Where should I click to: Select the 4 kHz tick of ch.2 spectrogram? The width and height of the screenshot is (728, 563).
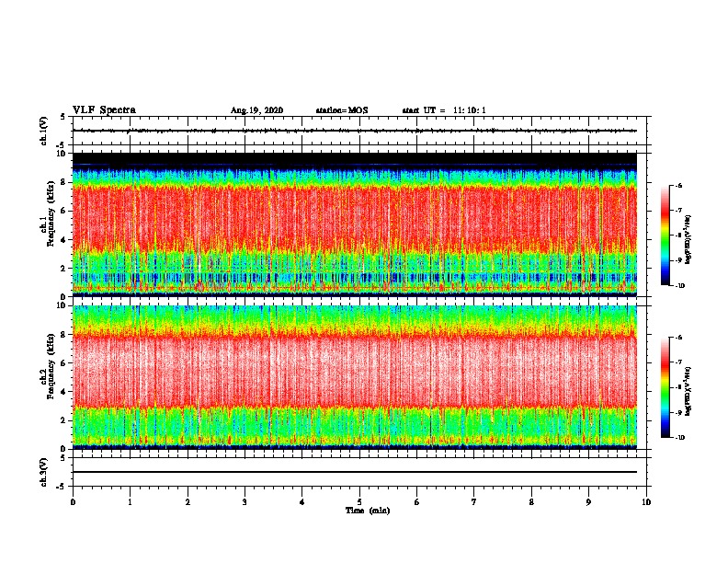click(64, 392)
